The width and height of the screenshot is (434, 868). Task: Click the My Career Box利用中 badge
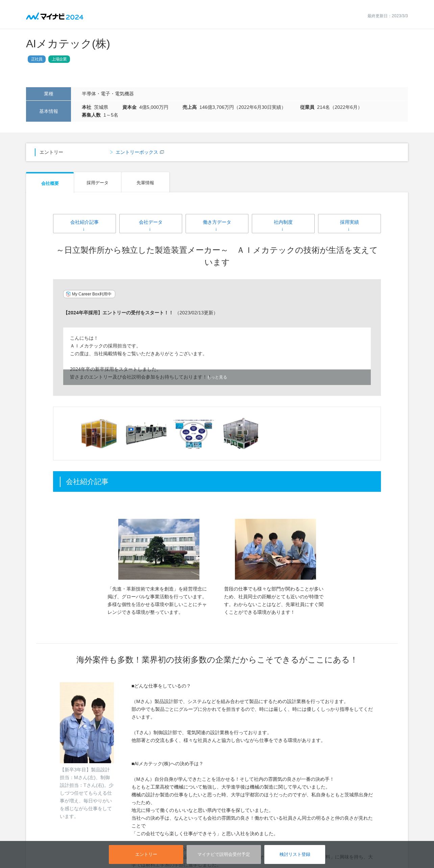click(x=89, y=294)
